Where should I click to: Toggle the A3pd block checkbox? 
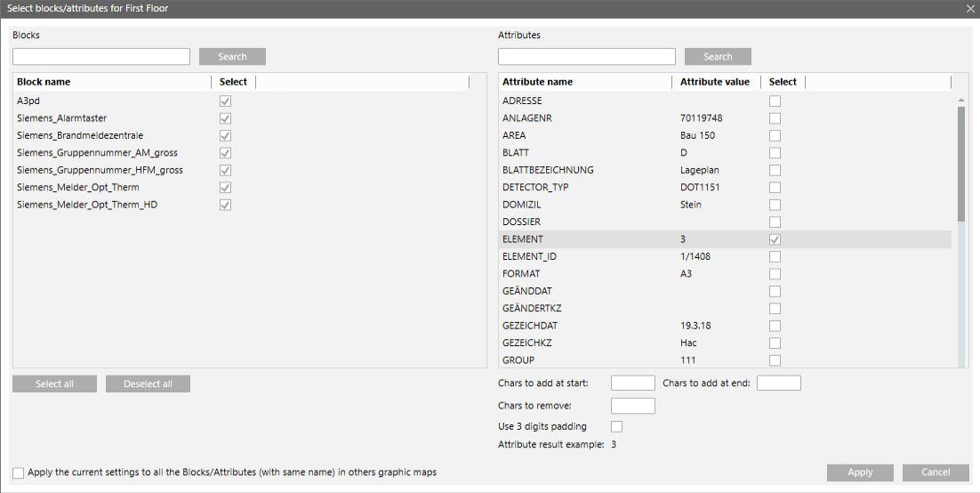point(226,101)
